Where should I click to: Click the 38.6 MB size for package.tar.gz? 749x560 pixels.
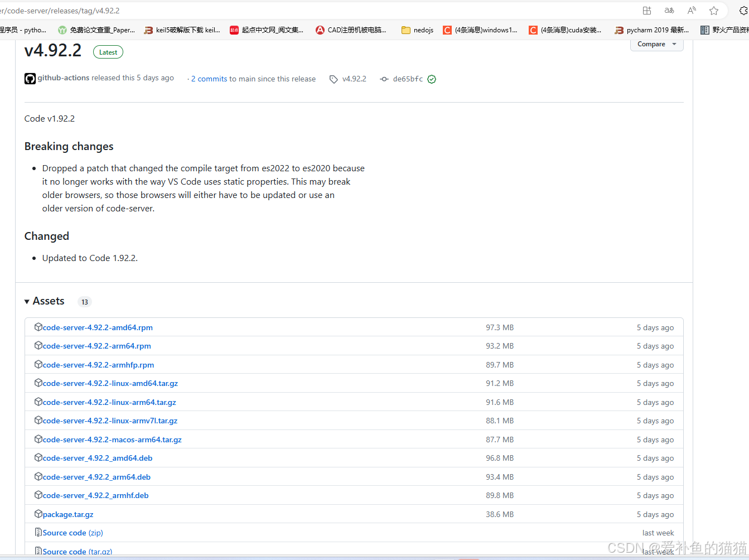click(x=500, y=514)
